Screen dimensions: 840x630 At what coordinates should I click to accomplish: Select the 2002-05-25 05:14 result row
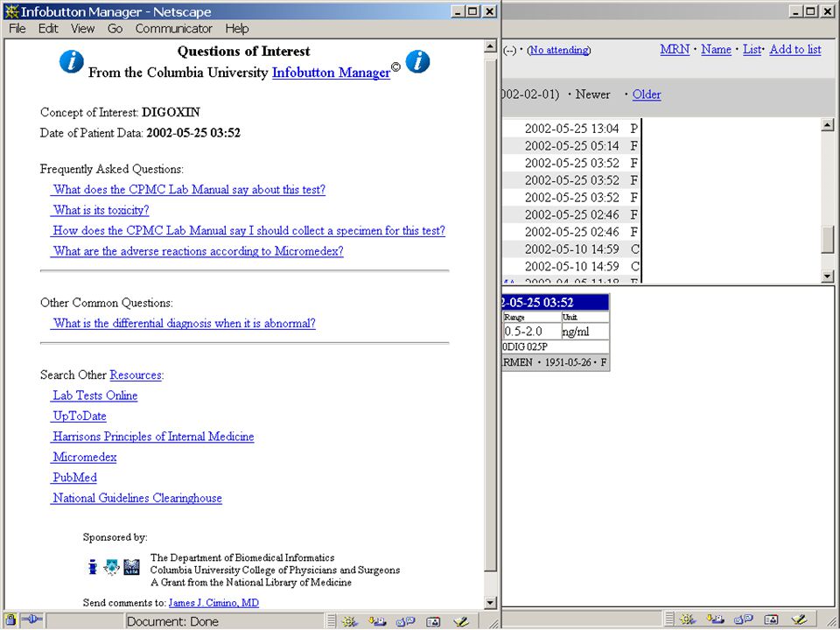coord(571,146)
